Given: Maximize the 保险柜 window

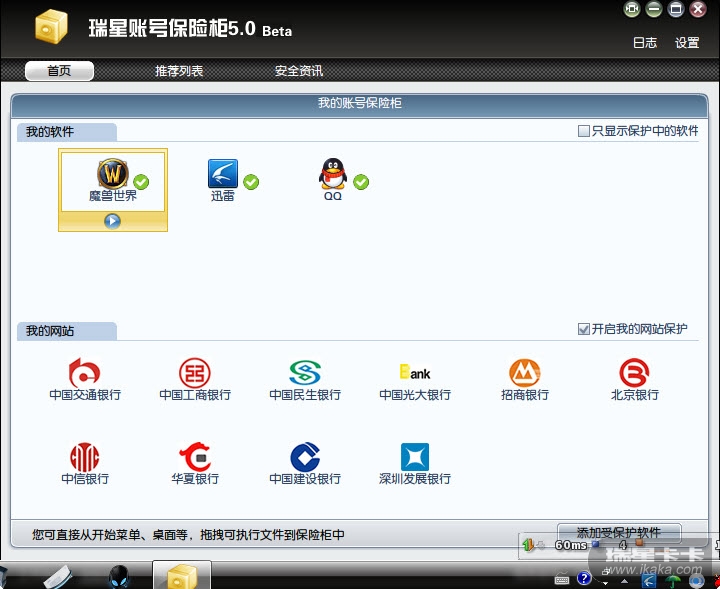Looking at the screenshot, I should [676, 9].
